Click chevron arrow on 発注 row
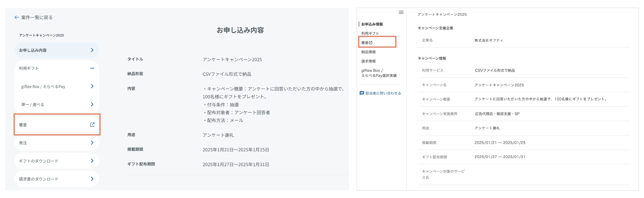This screenshot has height=198, width=644. (92, 143)
